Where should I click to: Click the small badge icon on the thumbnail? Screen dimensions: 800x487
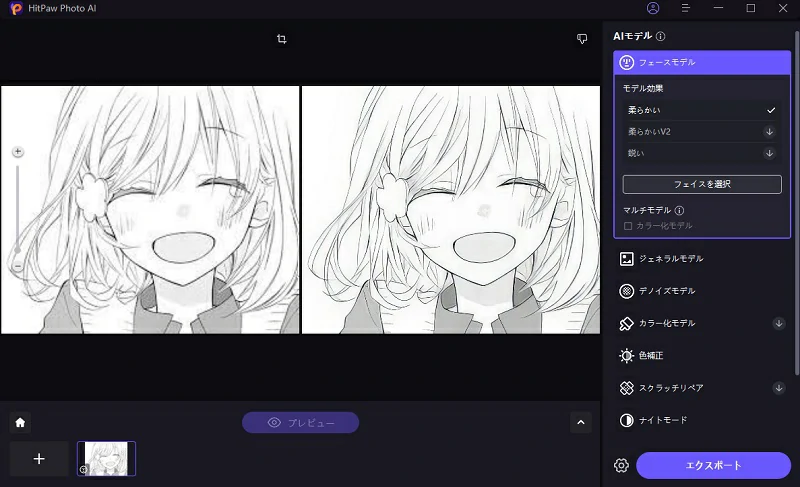click(84, 469)
